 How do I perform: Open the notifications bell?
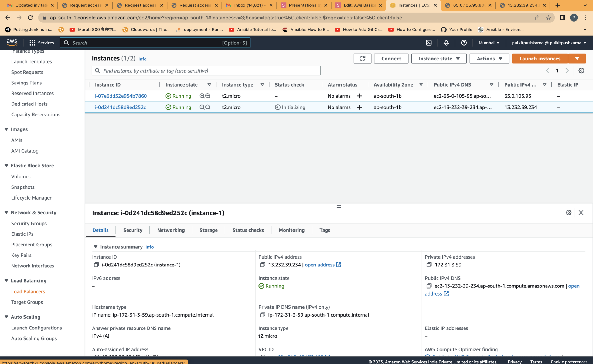(446, 43)
